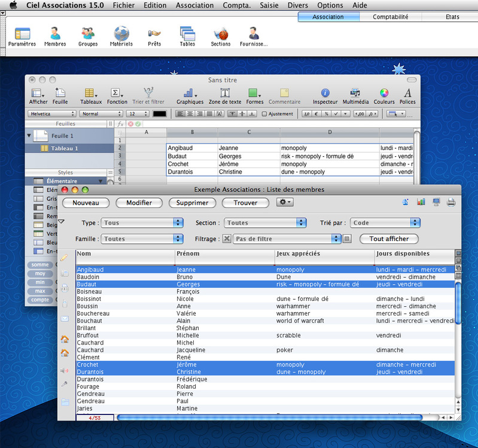Image resolution: width=478 pixels, height=448 pixels.
Task: Click the Modifier button
Action: (x=139, y=203)
